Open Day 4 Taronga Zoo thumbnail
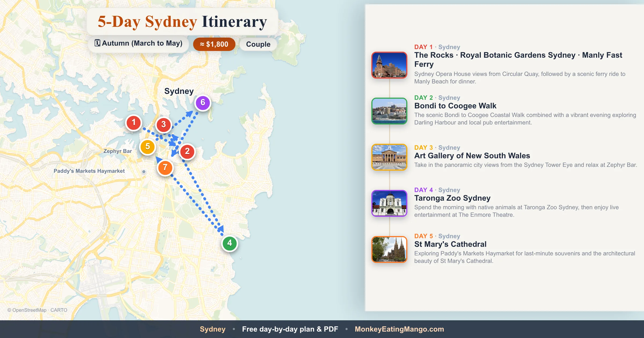Image resolution: width=644 pixels, height=338 pixels. click(389, 203)
